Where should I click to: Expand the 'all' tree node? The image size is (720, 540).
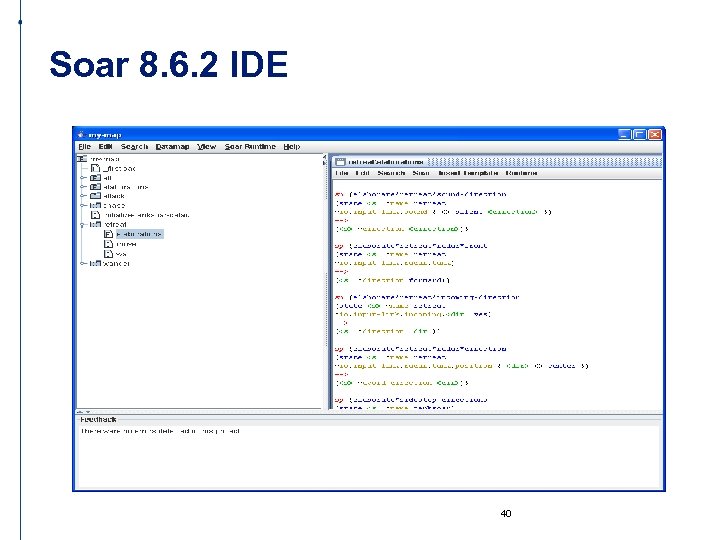point(83,178)
